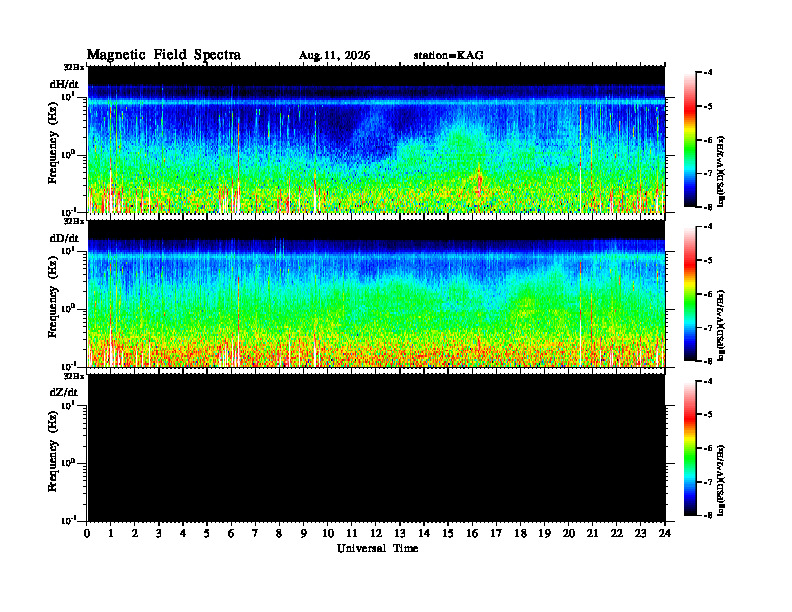Click the 32Hz label above the dD/dt panel
Image resolution: width=792 pixels, height=612 pixels.
(x=74, y=221)
